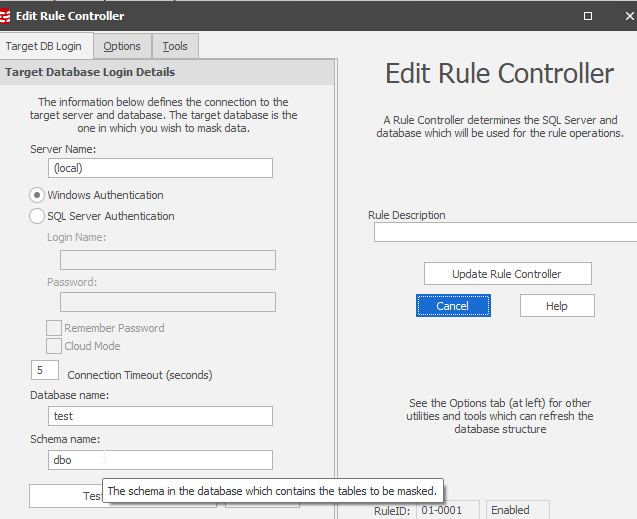
Task: Click the Login Name input box
Action: click(x=167, y=260)
